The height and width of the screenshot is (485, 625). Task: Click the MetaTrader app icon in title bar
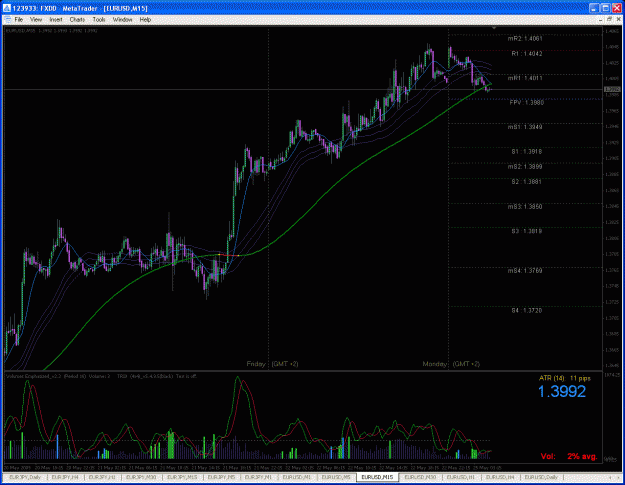click(7, 8)
